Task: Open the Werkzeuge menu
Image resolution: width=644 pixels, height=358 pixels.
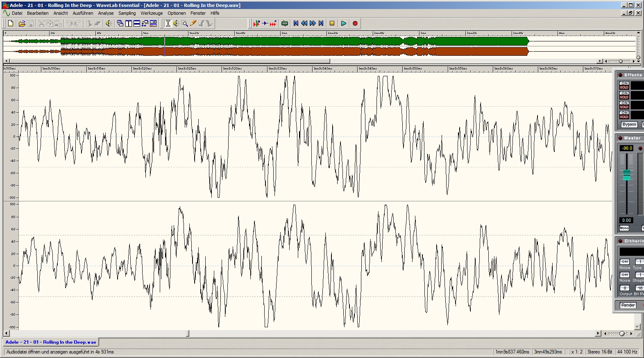Action: 152,13
